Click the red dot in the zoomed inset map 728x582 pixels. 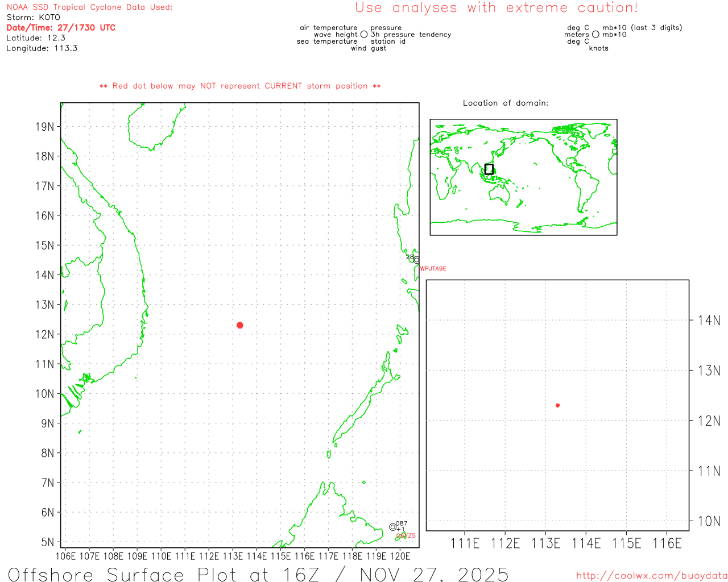[x=557, y=405]
